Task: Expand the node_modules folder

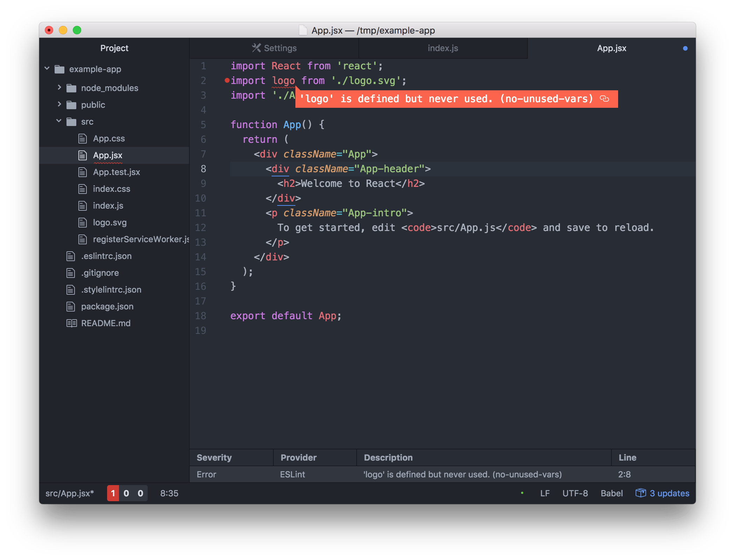Action: 59,88
